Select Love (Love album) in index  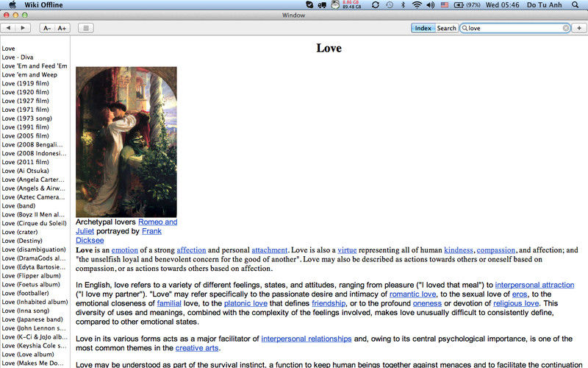(x=28, y=354)
